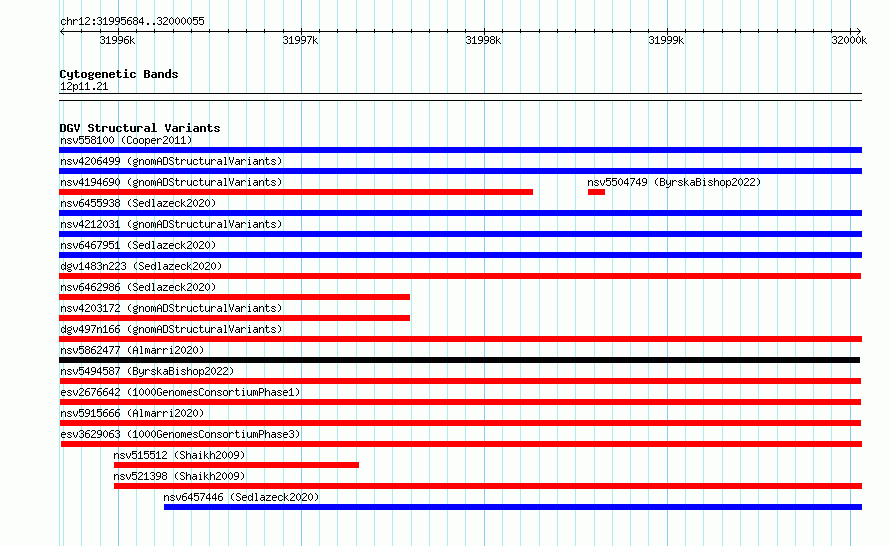Screen dimensions: 890x546
Task: Select the blue bar of nsv558100
Action: coord(460,150)
